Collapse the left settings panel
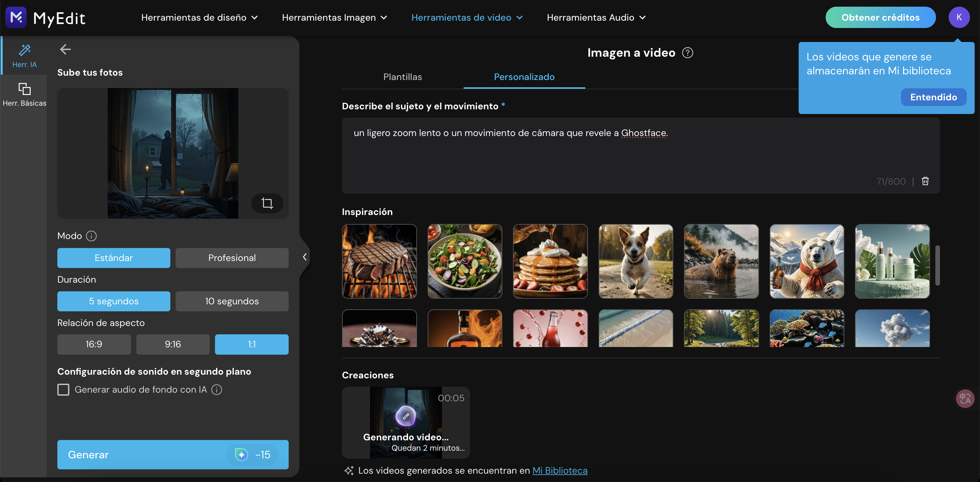Screen dimensions: 980x482 tap(304, 257)
